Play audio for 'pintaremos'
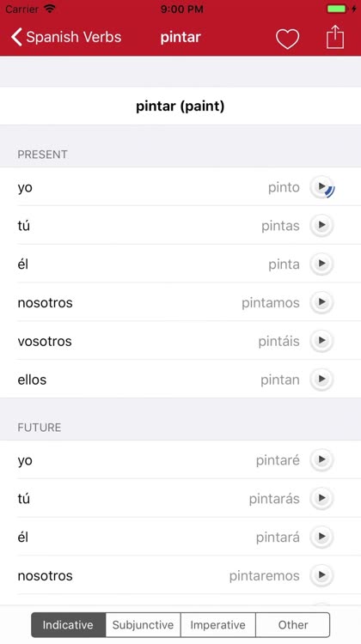Viewport: 361px width, 644px height. [321, 575]
